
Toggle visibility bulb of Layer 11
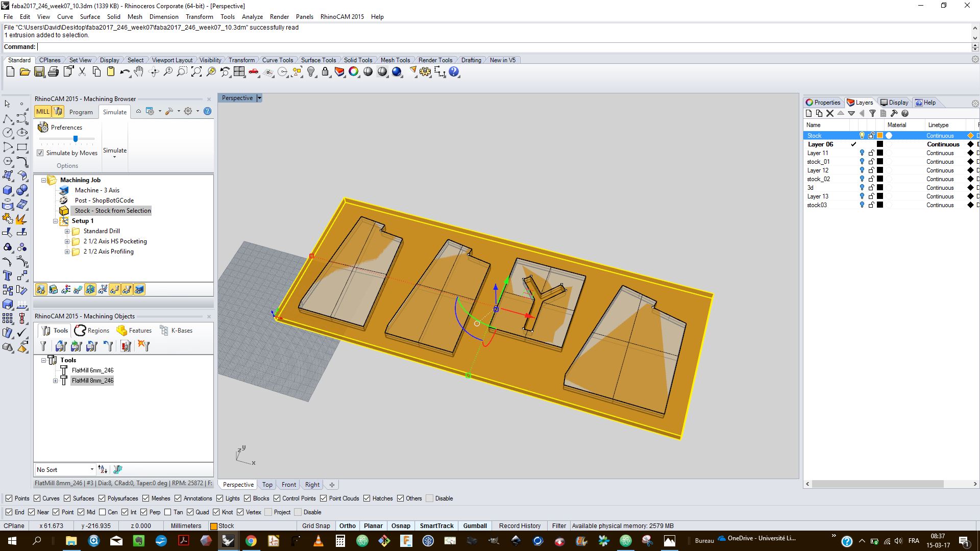click(862, 153)
